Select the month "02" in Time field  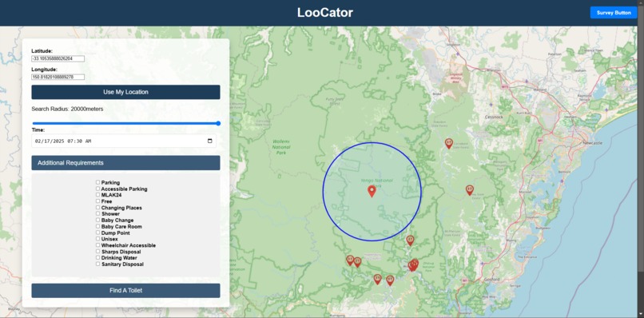[38, 141]
